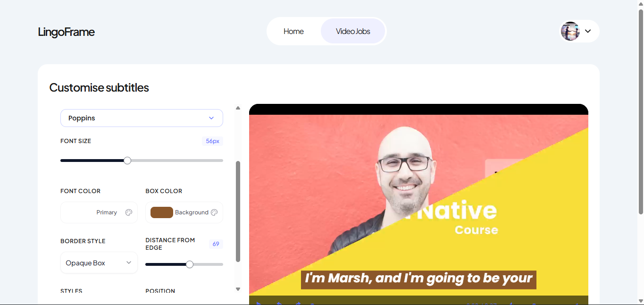Click the distance from edge slider handle
Image resolution: width=644 pixels, height=305 pixels.
coord(190,264)
